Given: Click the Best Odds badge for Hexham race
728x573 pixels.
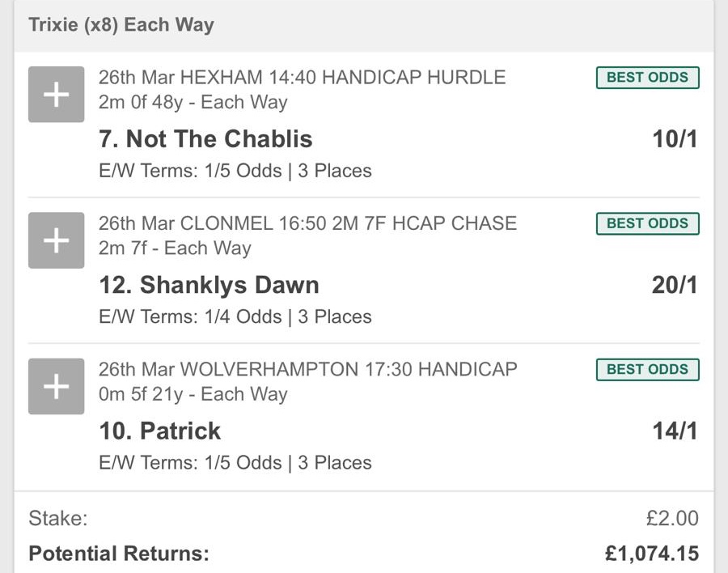Looking at the screenshot, I should point(647,78).
